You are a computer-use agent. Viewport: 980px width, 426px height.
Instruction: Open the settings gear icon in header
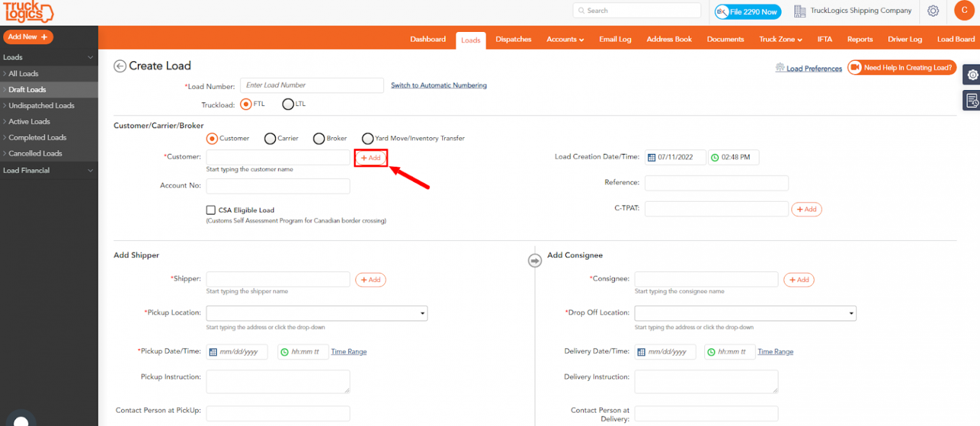[x=933, y=11]
